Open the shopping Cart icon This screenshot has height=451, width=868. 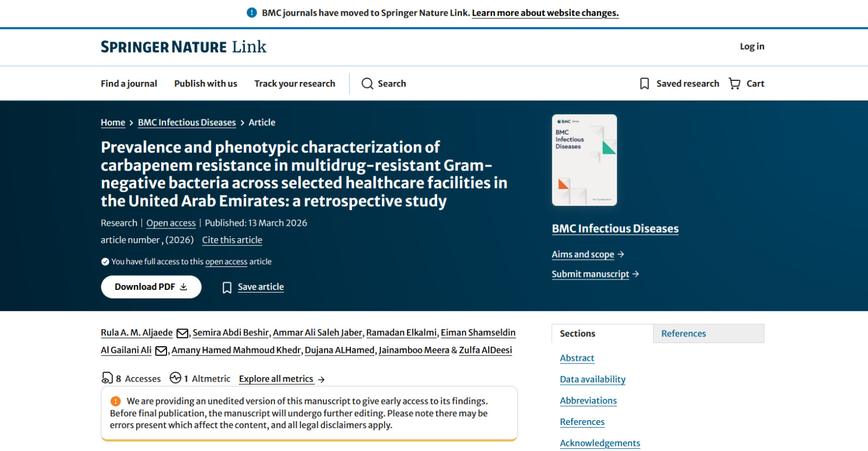click(x=735, y=84)
